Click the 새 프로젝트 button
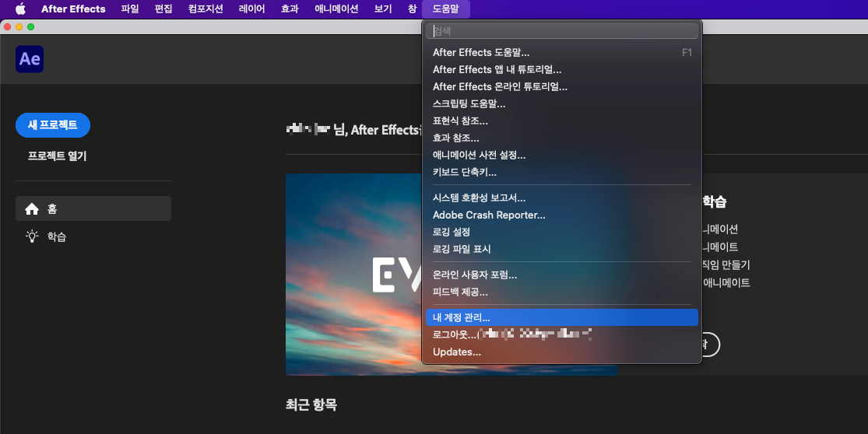 tap(53, 125)
